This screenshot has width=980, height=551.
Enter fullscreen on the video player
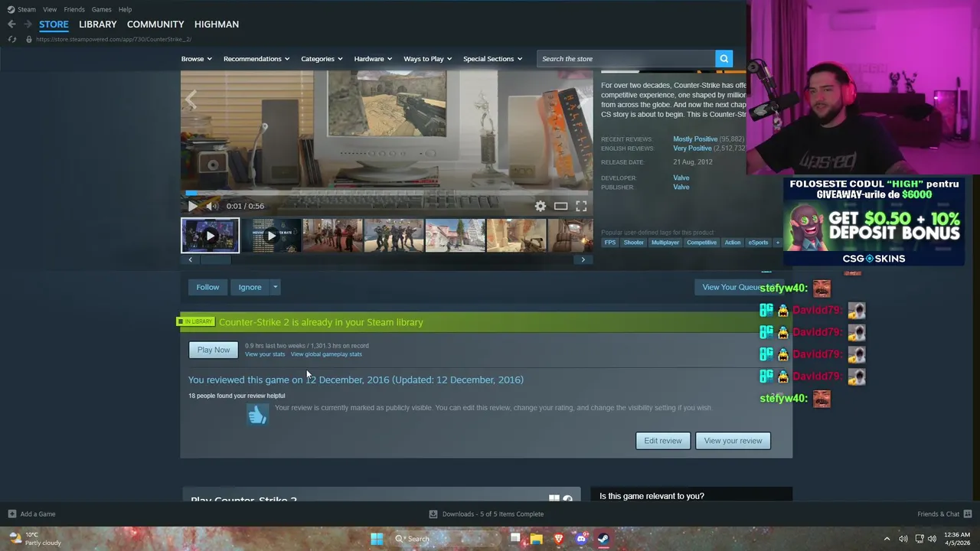coord(581,206)
